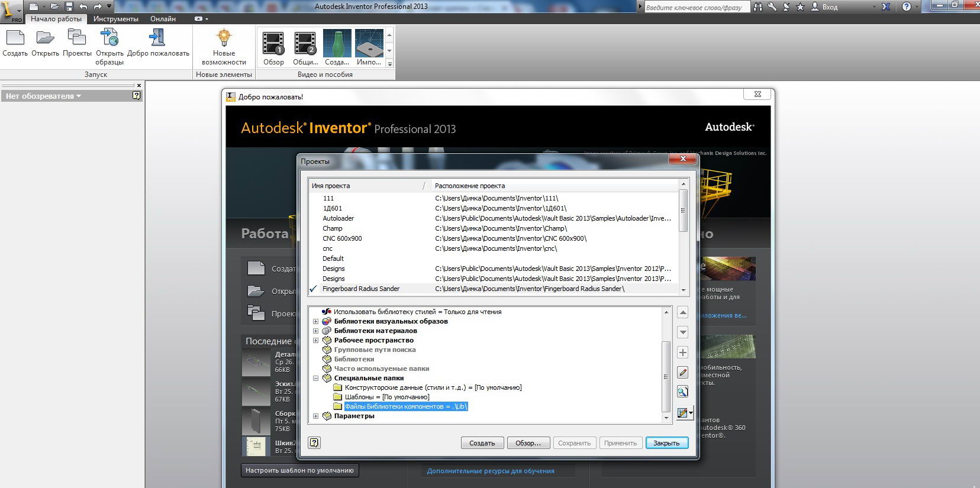The image size is (980, 488).
Task: Click the Обзор... button
Action: coord(528,443)
